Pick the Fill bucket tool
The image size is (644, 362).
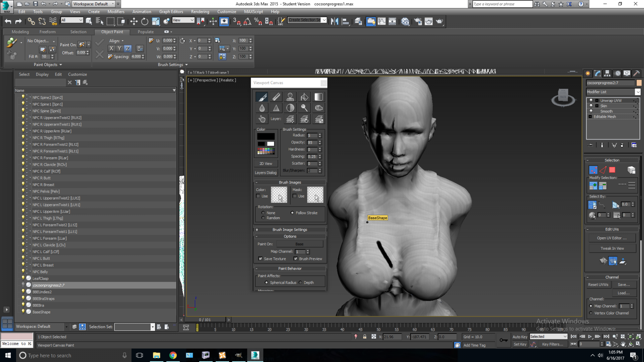[304, 97]
